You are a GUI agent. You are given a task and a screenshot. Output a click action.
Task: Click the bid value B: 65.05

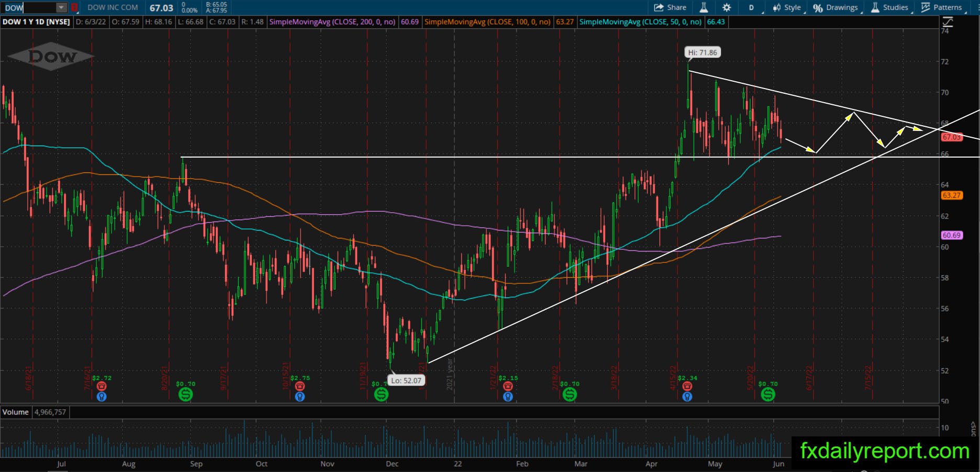217,5
